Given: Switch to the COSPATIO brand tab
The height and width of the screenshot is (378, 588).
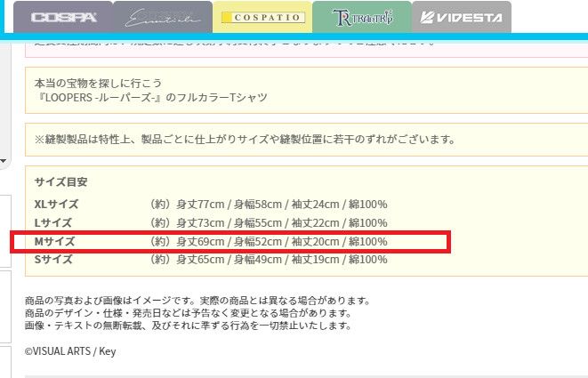Looking at the screenshot, I should [x=262, y=17].
